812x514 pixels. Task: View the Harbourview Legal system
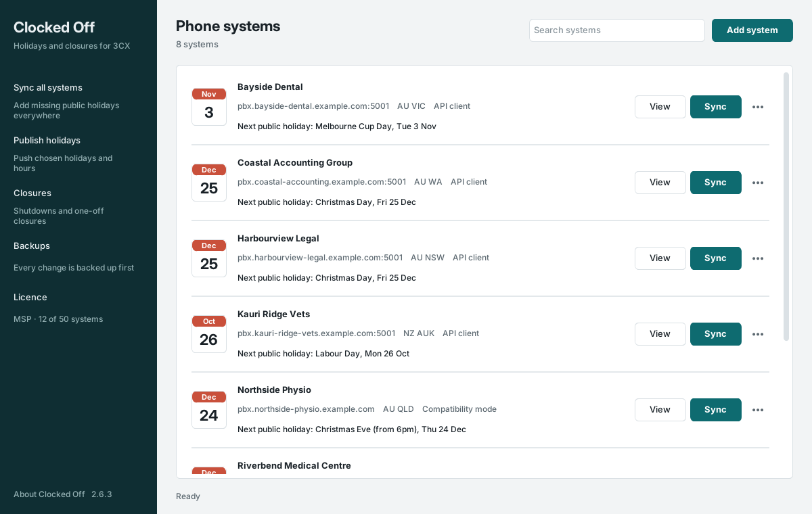coord(660,258)
